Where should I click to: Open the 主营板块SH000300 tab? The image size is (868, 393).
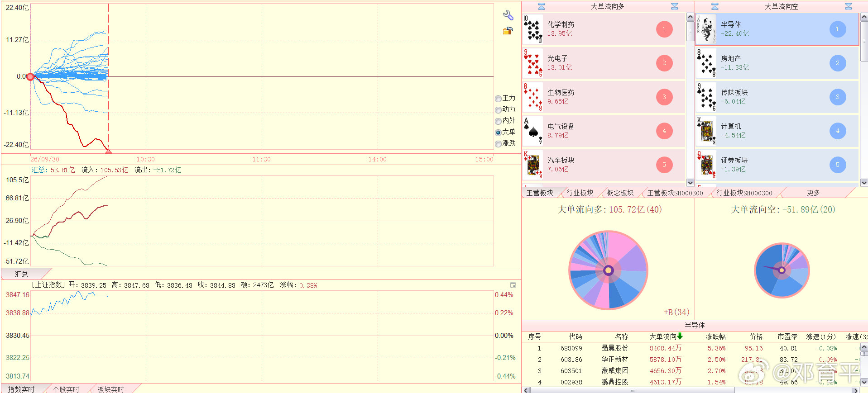(675, 193)
